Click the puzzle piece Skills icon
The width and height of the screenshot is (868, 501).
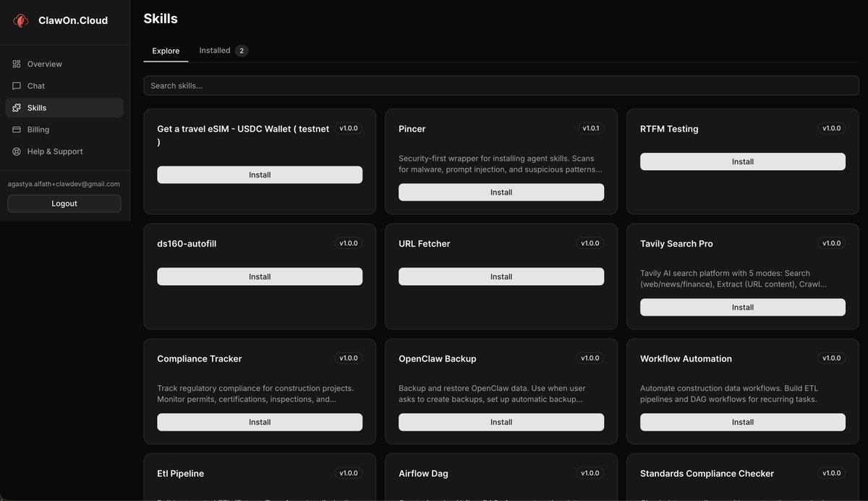point(14,107)
